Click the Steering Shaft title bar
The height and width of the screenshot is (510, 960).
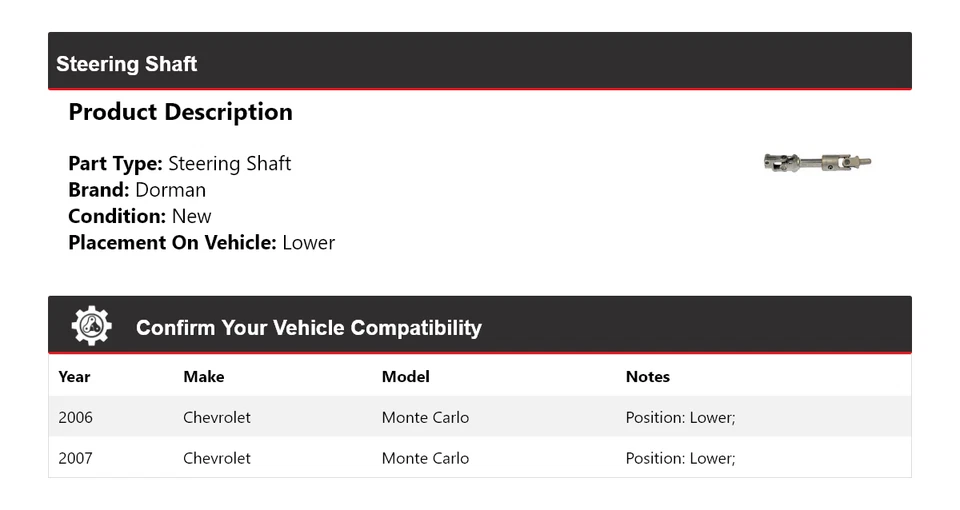127,64
